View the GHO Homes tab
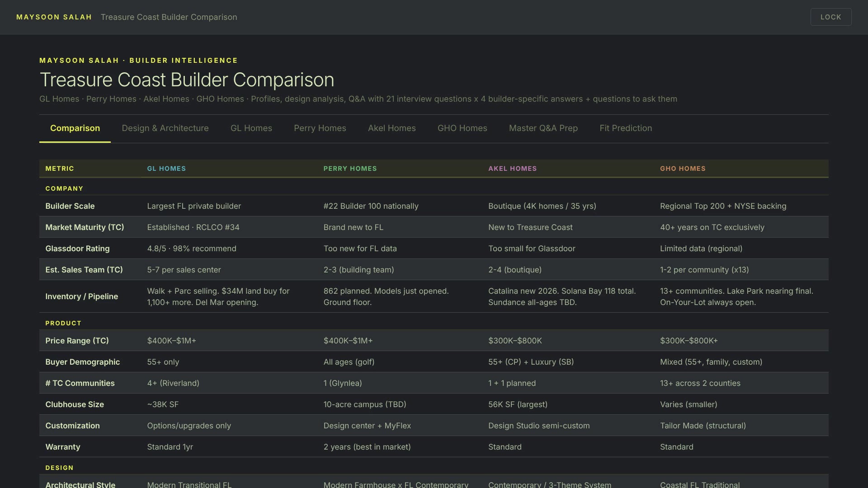This screenshot has width=868, height=488. [462, 128]
